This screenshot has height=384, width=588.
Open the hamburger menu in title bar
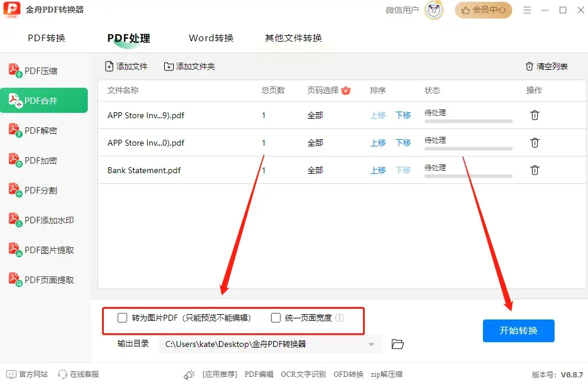coord(527,10)
